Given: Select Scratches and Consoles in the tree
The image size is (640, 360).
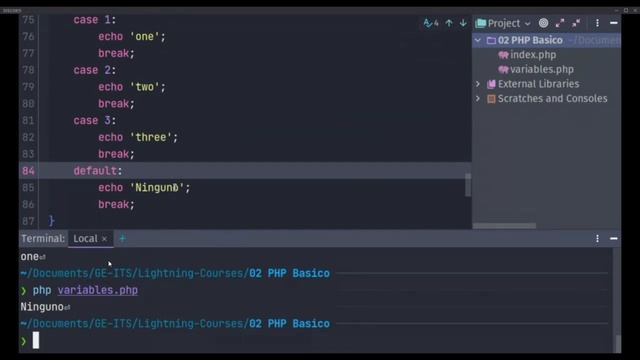Looking at the screenshot, I should [x=552, y=98].
